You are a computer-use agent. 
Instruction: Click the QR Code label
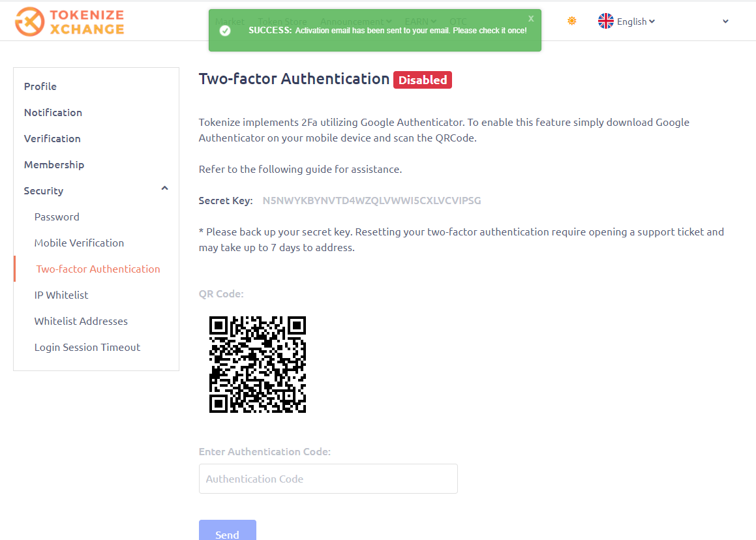[x=221, y=293]
